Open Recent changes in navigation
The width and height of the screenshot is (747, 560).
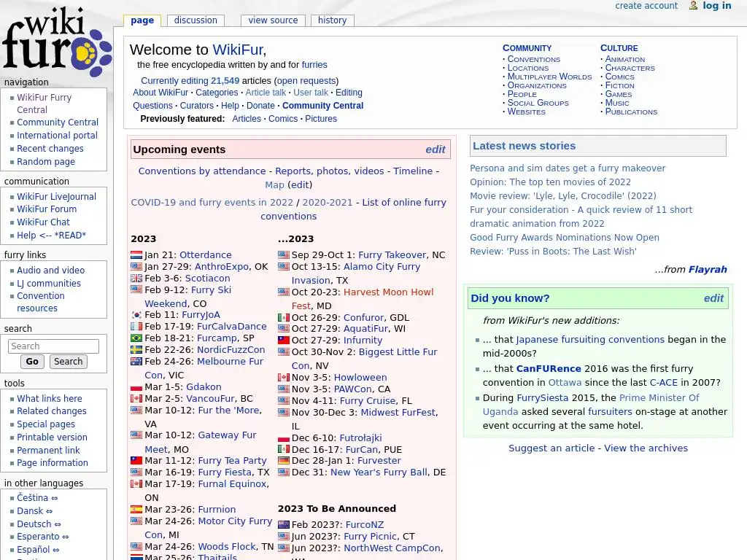coord(50,149)
